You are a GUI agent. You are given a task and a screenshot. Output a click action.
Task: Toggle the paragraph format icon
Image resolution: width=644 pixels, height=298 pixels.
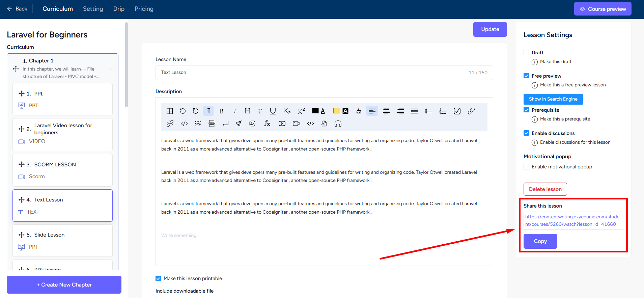[x=208, y=111]
